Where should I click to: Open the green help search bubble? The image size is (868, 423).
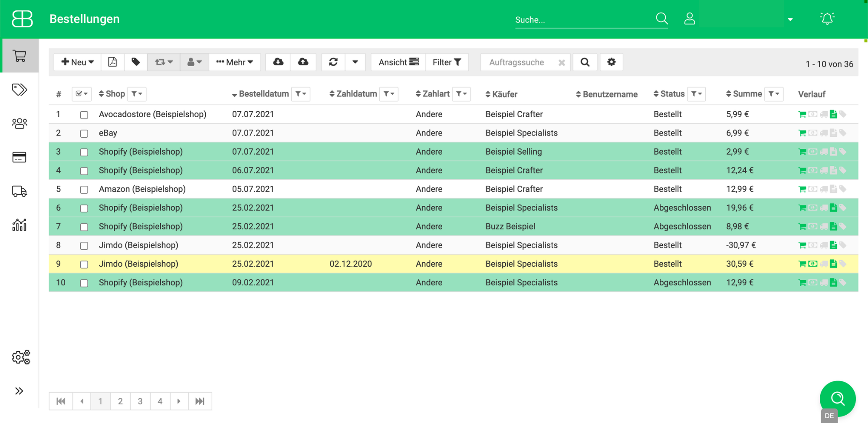(838, 398)
